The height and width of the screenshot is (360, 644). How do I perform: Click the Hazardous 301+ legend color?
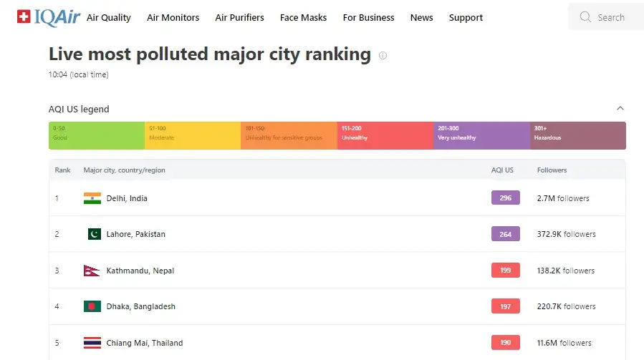[577, 135]
